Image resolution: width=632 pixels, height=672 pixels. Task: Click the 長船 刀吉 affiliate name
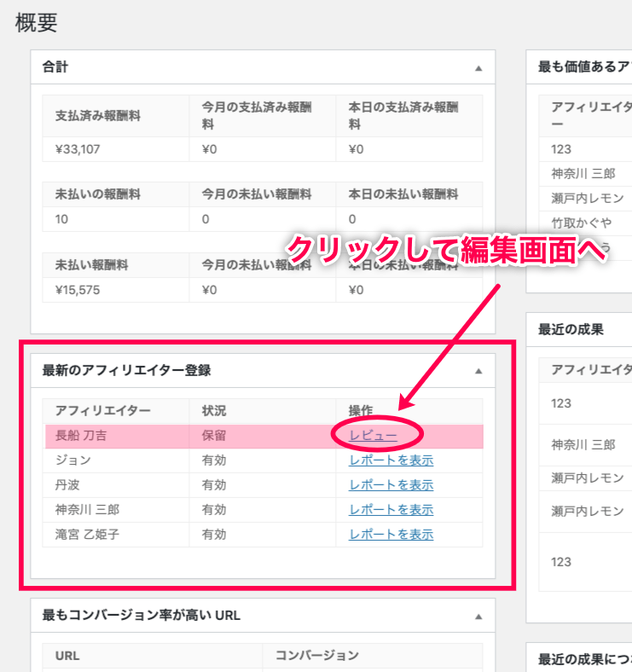click(81, 436)
